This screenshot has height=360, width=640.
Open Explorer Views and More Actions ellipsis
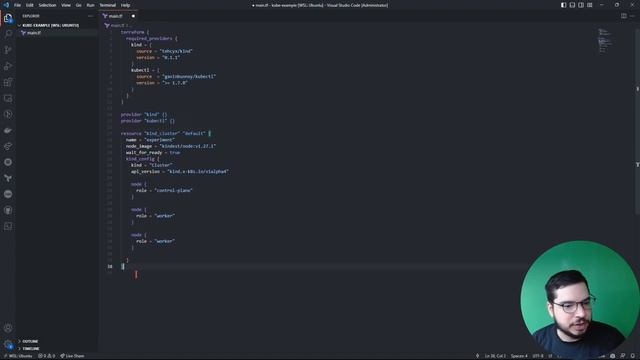90,16
